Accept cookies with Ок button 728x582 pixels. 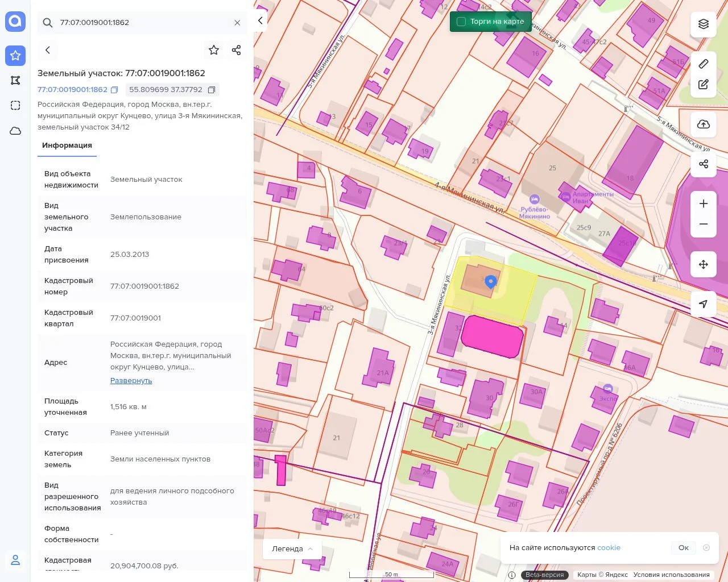pyautogui.click(x=684, y=548)
